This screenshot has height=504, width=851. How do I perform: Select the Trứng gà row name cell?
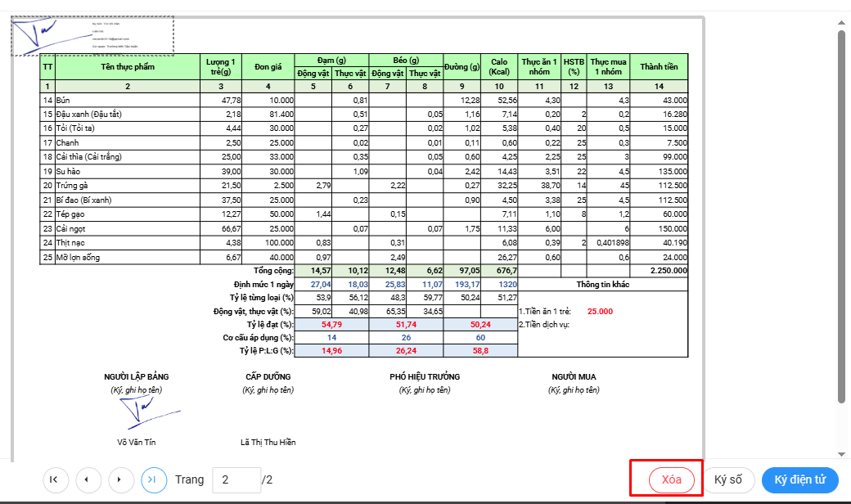point(128,186)
